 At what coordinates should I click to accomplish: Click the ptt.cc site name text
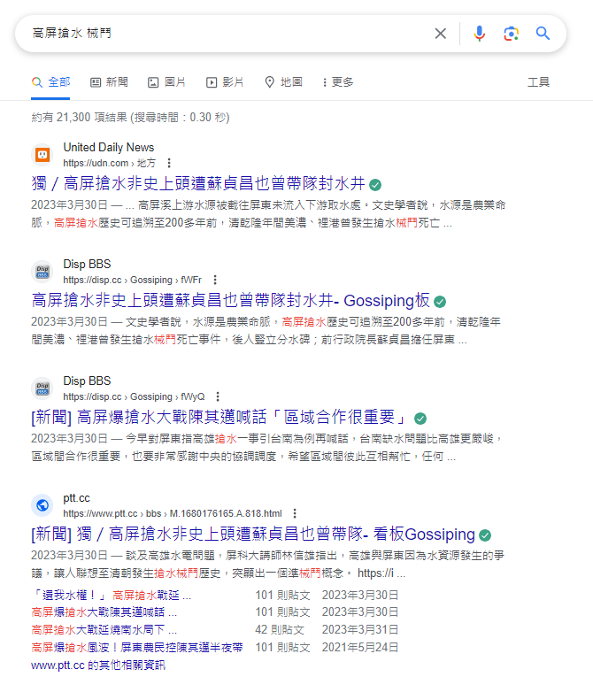point(76,497)
